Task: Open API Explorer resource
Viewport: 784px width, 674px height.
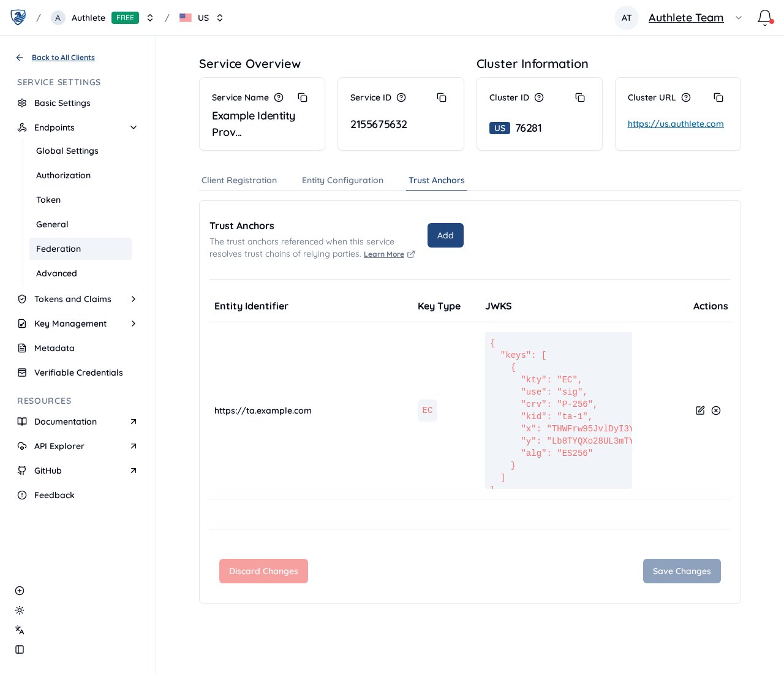Action: (59, 446)
